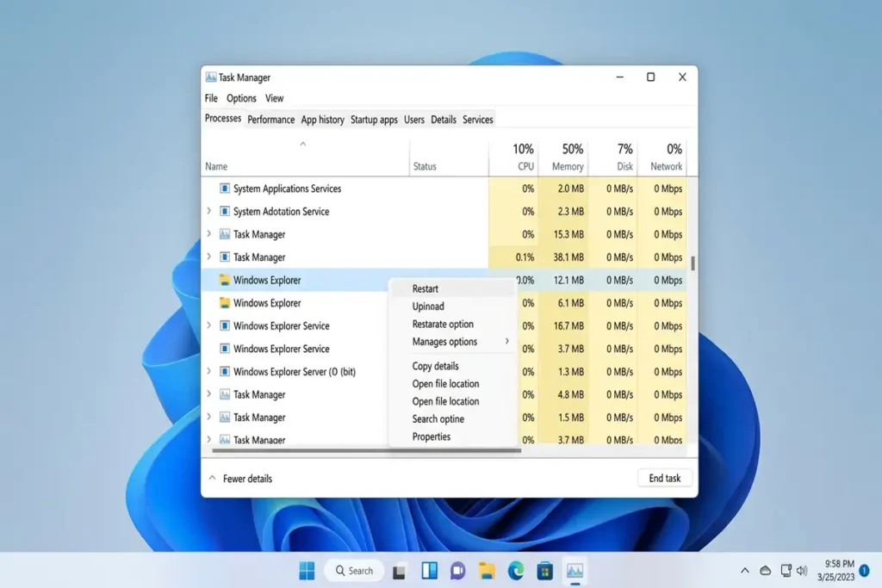Expand the Task Manager row using 4.8 MB
Screen dimensions: 882x588
pos(208,394)
